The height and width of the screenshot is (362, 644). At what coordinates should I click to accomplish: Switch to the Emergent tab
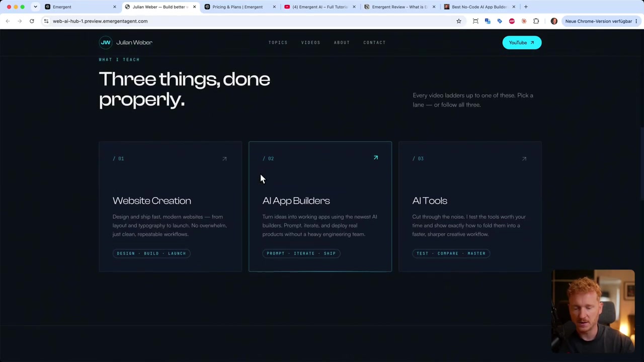(80, 7)
